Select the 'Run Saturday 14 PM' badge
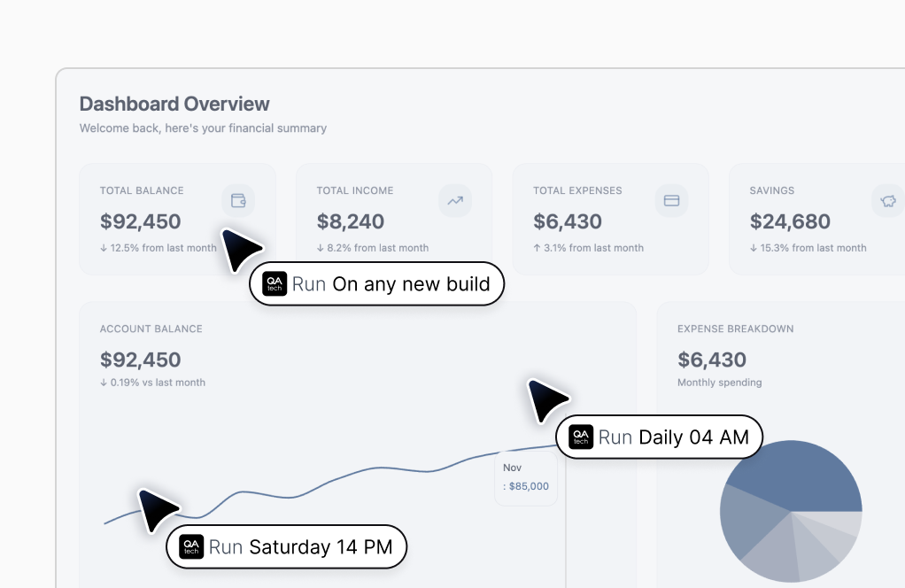This screenshot has height=588, width=905. 286,546
